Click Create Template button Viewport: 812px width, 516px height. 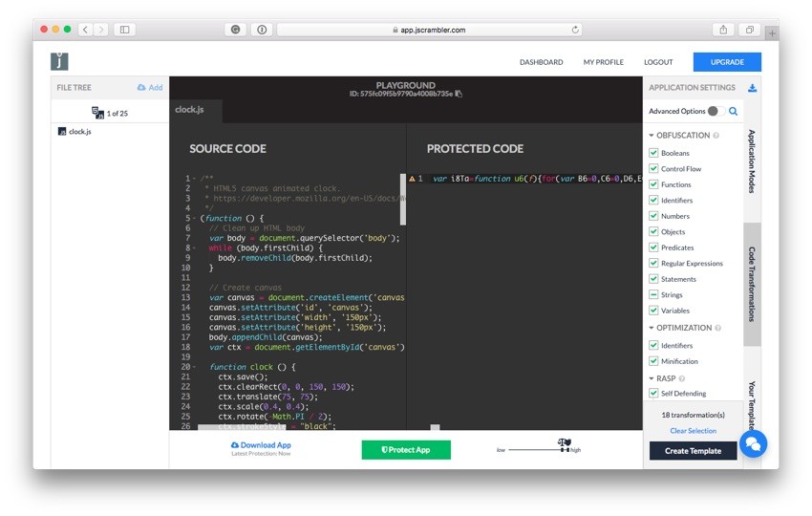point(693,451)
